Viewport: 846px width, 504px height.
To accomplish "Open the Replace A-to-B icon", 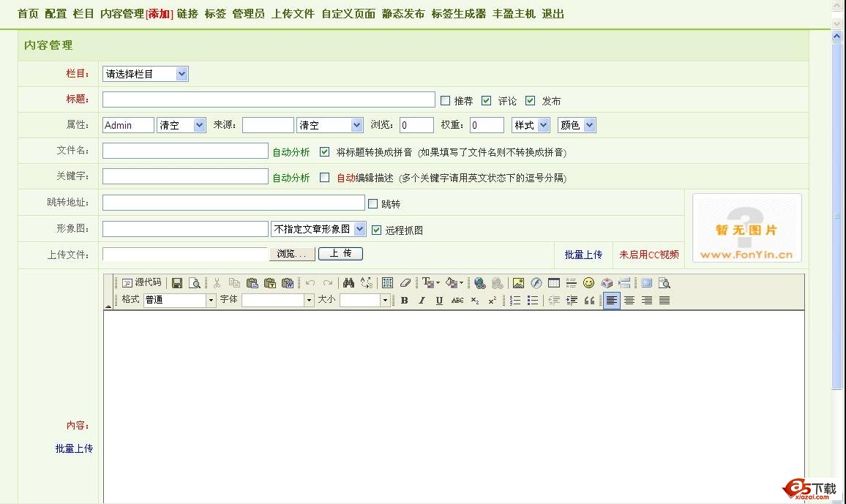I will point(367,283).
